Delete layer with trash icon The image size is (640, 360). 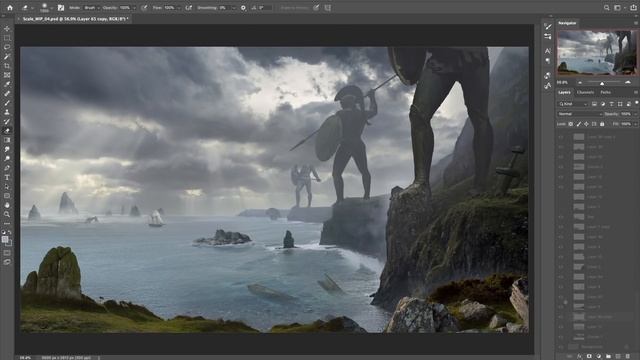pyautogui.click(x=628, y=356)
